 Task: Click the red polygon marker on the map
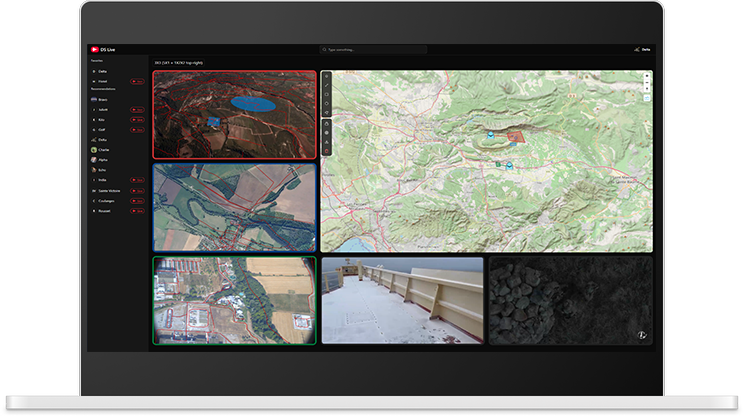(x=516, y=135)
